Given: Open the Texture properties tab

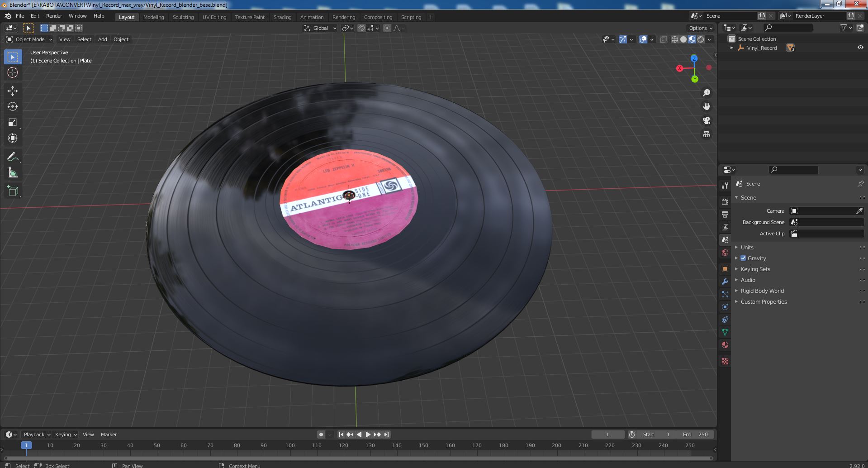Looking at the screenshot, I should click(x=725, y=361).
